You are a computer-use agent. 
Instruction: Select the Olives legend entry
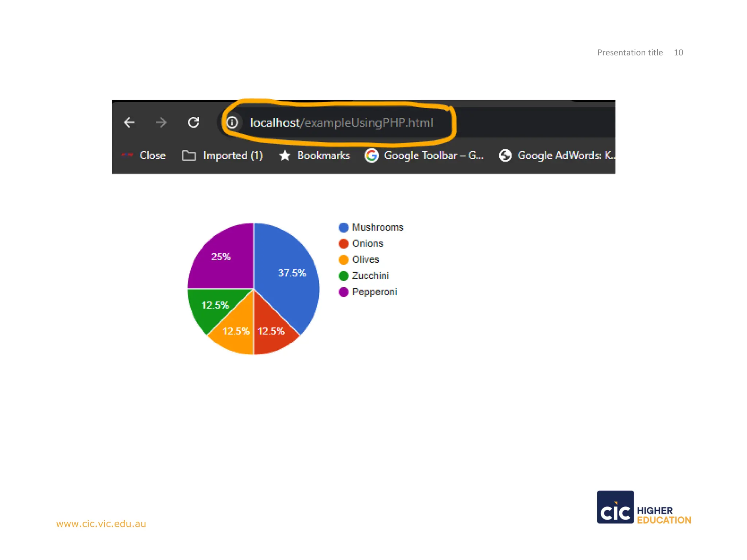(x=365, y=260)
